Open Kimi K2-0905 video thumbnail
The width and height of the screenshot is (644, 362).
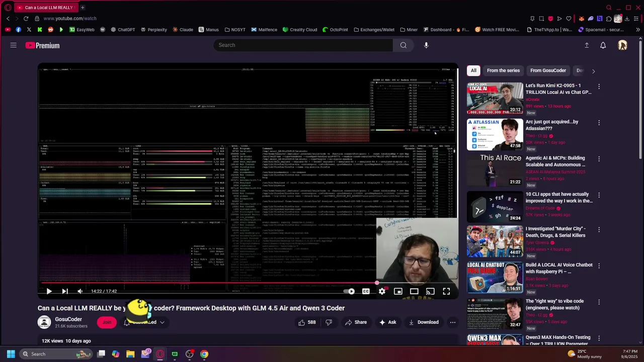click(x=495, y=99)
